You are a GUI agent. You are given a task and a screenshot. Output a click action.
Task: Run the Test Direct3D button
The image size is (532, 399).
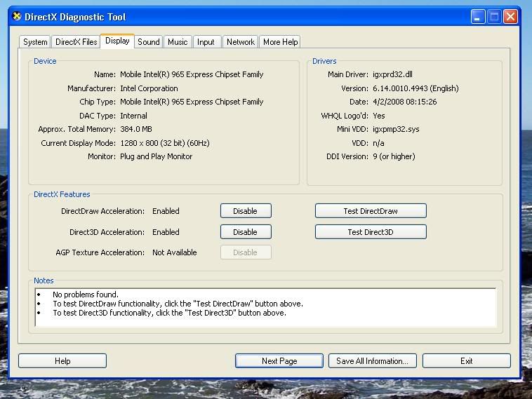pos(371,232)
